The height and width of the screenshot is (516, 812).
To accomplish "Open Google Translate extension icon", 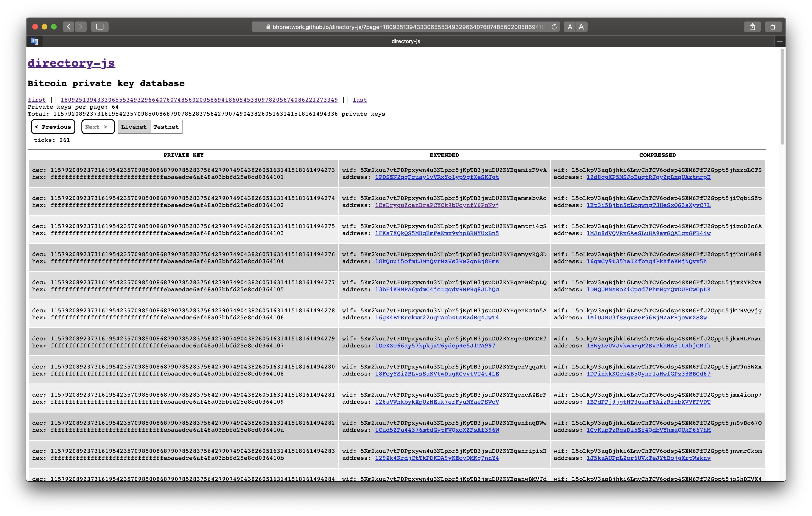I will [35, 41].
